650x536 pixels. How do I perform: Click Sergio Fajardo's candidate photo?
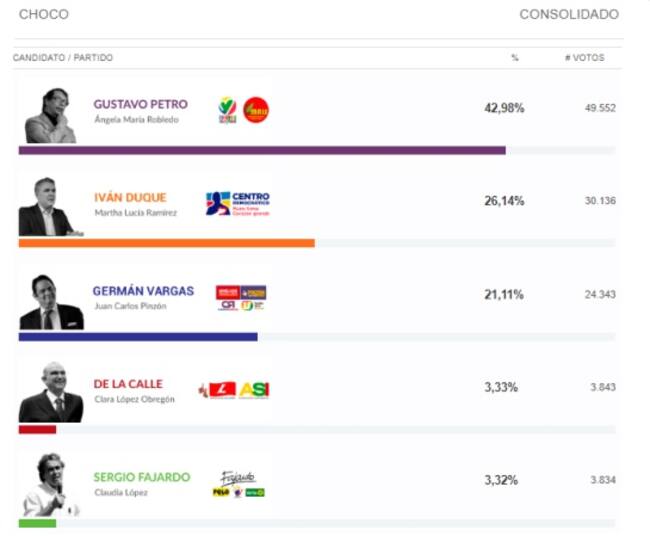tap(50, 485)
